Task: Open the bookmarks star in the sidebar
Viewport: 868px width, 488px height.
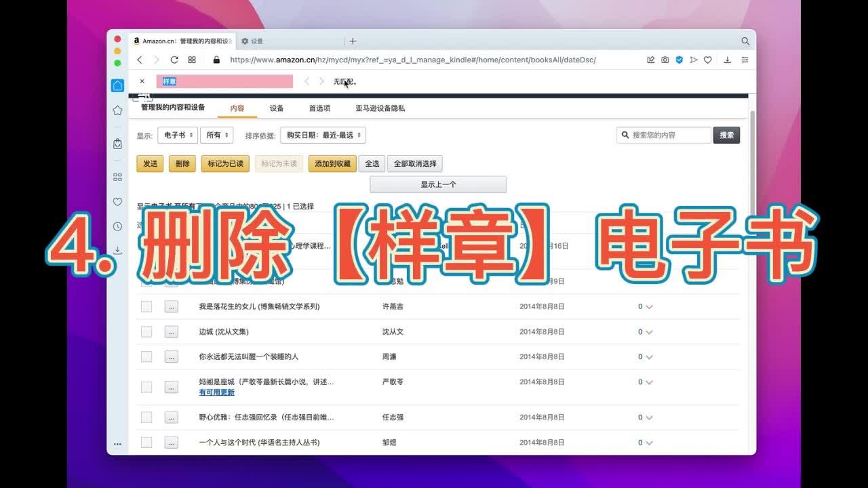Action: pos(117,110)
